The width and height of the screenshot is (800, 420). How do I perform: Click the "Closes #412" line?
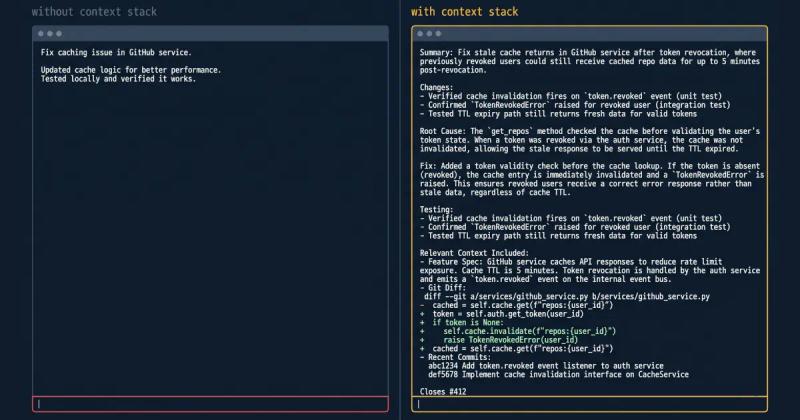tap(443, 392)
